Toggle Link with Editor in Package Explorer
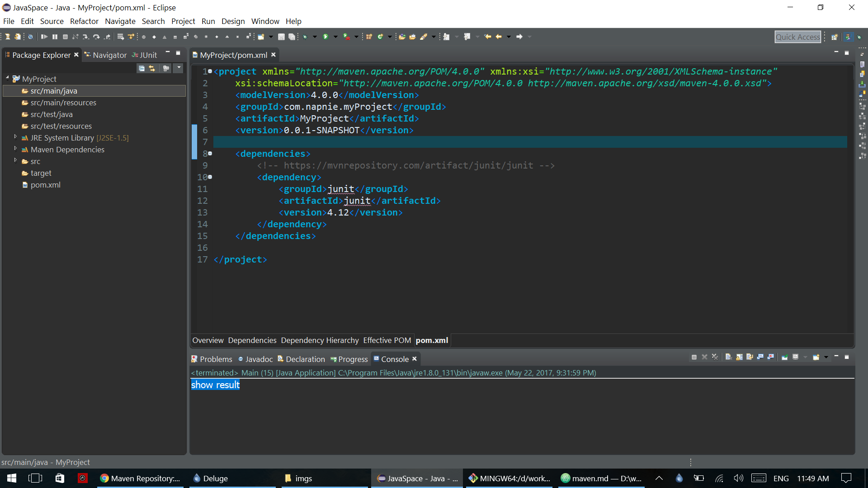868x488 pixels. click(152, 68)
